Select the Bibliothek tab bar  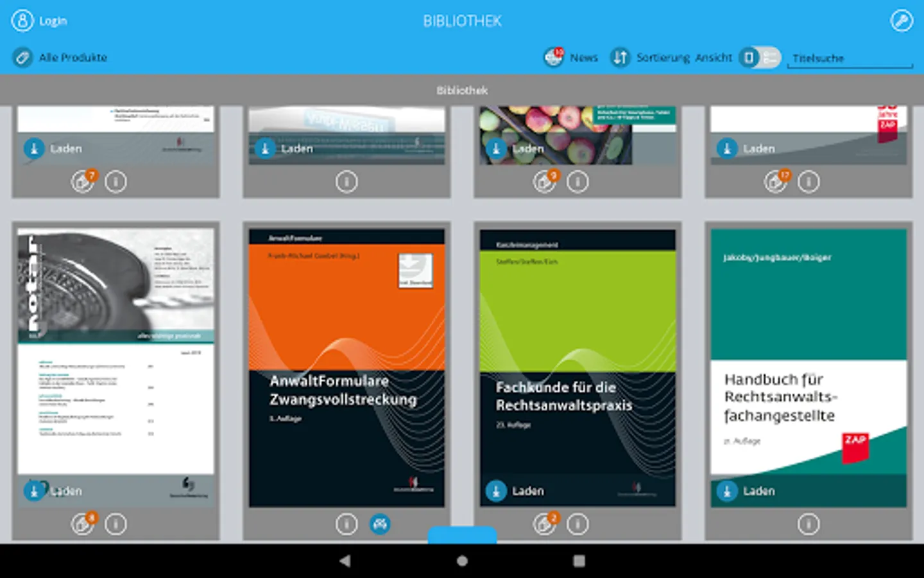462,90
